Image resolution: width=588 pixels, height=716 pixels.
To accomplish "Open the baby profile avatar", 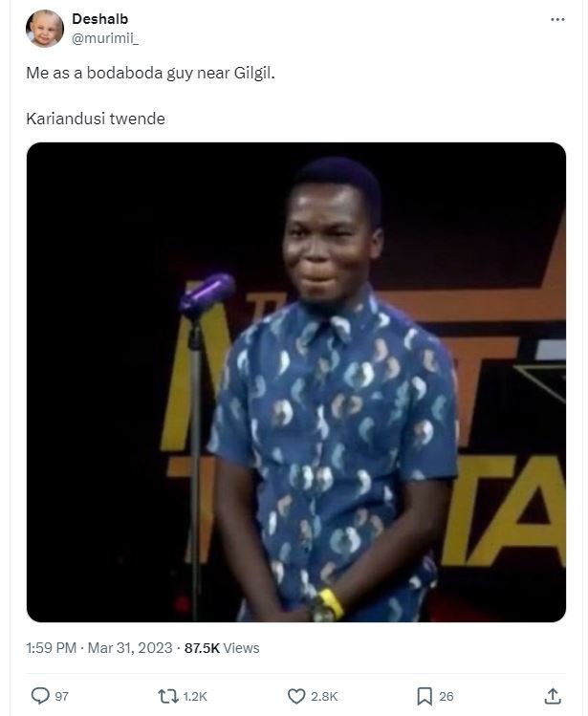I will pyautogui.click(x=45, y=29).
